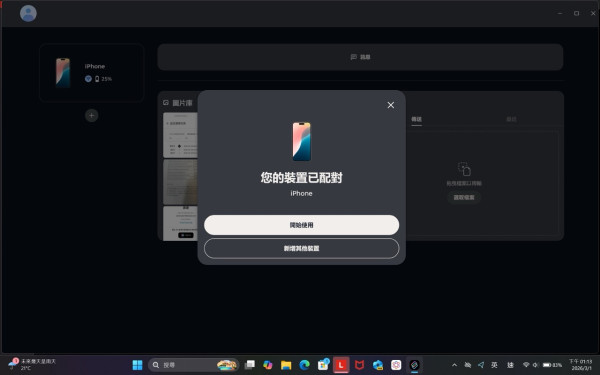Open Microsoft Edge from taskbar
The height and width of the screenshot is (375, 600).
304,365
